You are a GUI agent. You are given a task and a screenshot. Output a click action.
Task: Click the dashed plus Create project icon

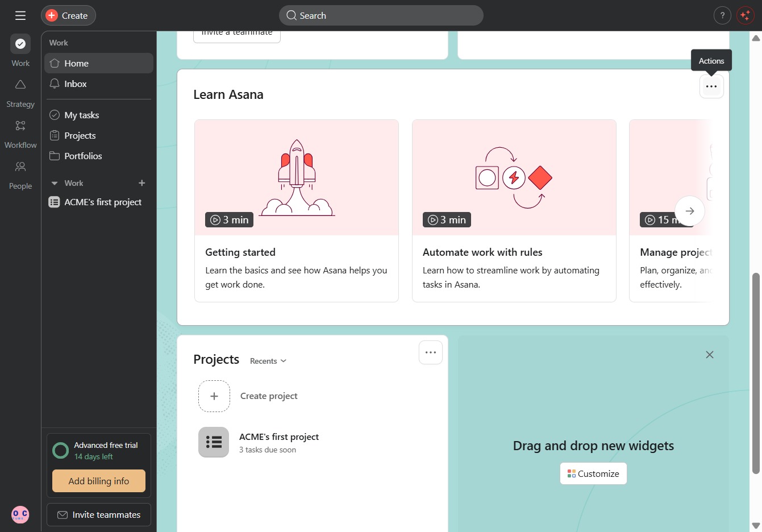(214, 396)
